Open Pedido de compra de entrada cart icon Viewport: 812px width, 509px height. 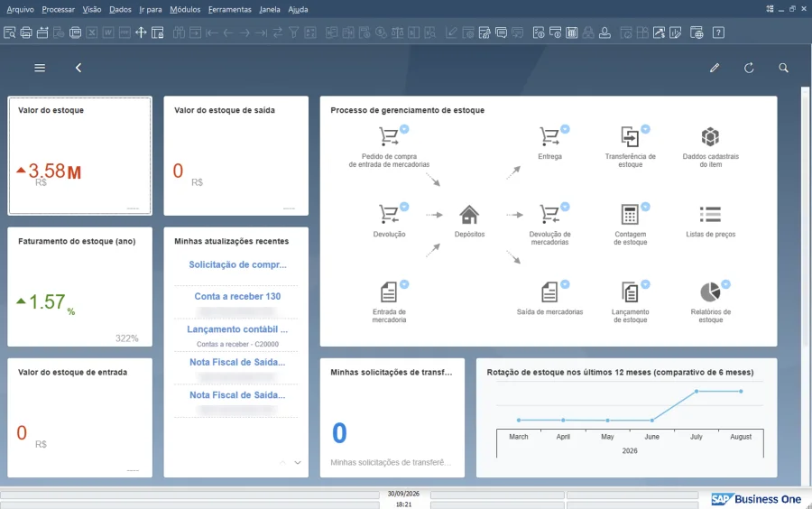388,136
